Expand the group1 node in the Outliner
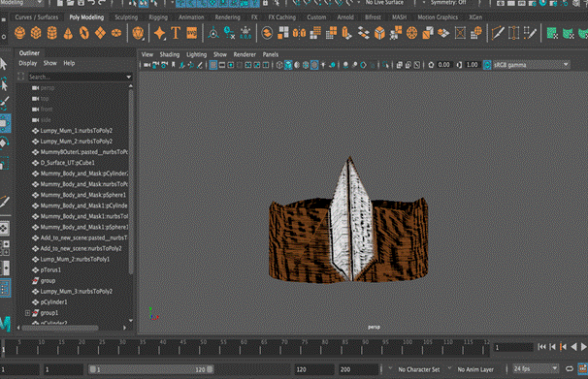This screenshot has height=379, width=588. [27, 313]
